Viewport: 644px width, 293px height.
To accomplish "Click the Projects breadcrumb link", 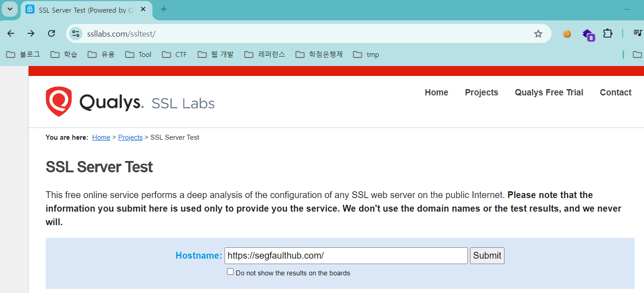I will [x=130, y=137].
